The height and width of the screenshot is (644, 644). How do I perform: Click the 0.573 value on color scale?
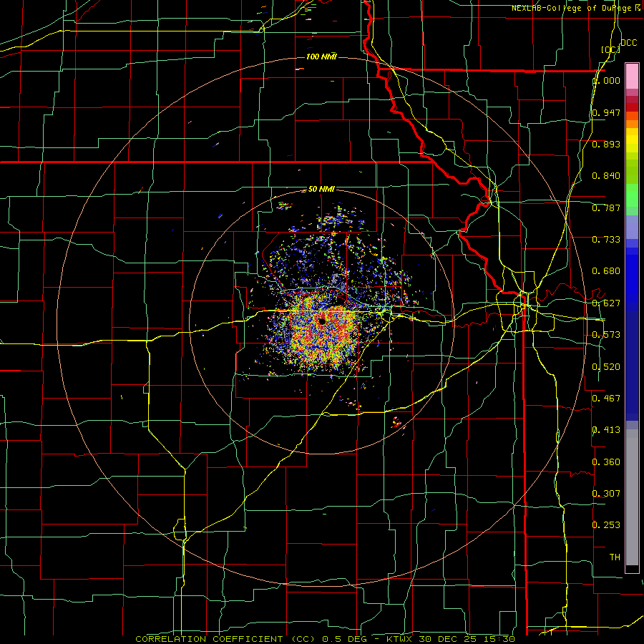coord(606,335)
